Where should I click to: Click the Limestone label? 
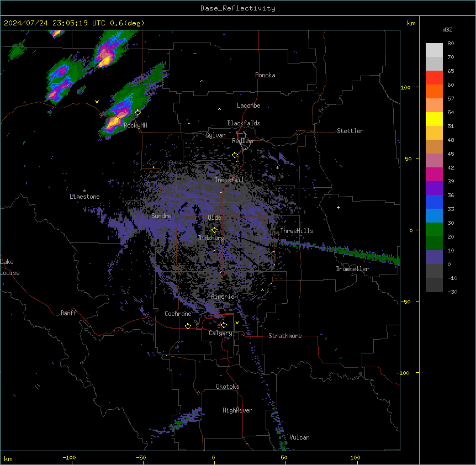click(x=84, y=197)
